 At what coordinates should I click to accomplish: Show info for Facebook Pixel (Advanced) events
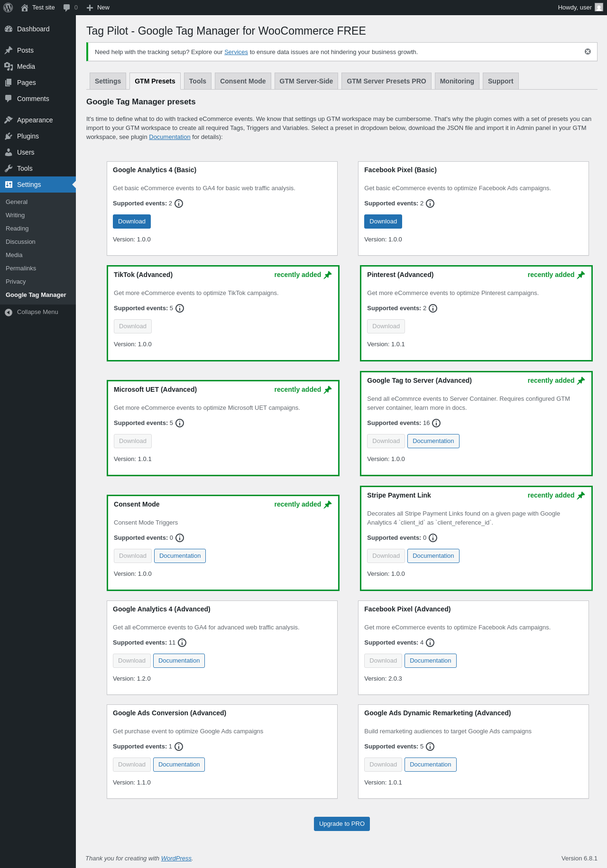tap(430, 643)
